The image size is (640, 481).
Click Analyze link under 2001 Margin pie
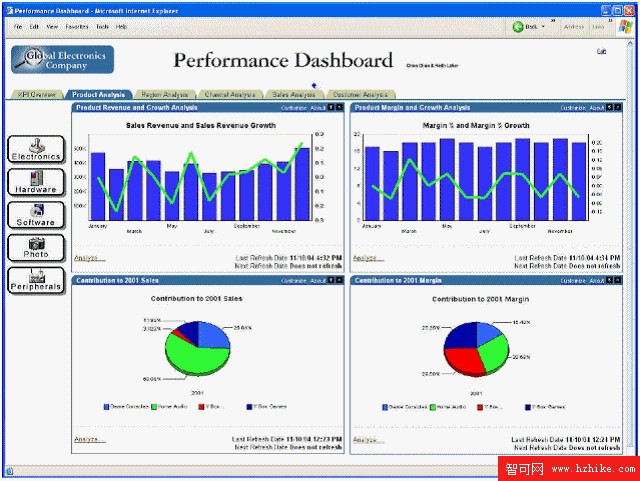click(368, 440)
